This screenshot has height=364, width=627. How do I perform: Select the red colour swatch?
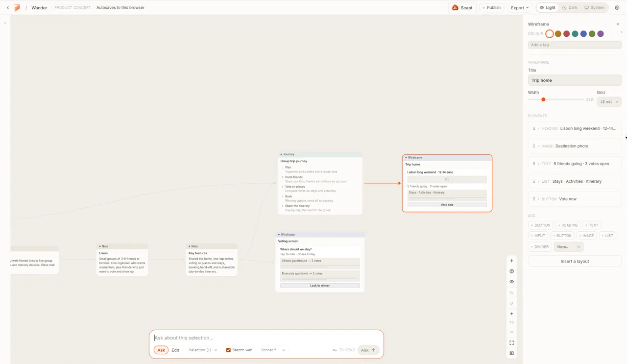click(566, 34)
